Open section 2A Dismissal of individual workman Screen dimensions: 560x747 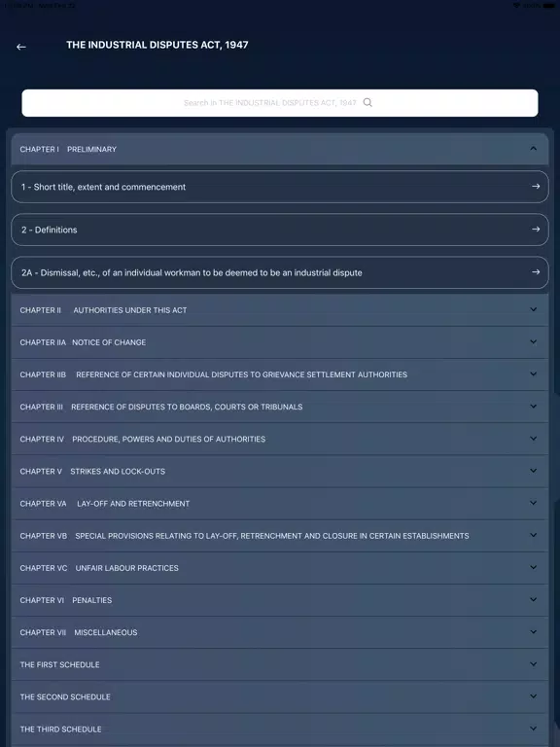click(x=280, y=272)
